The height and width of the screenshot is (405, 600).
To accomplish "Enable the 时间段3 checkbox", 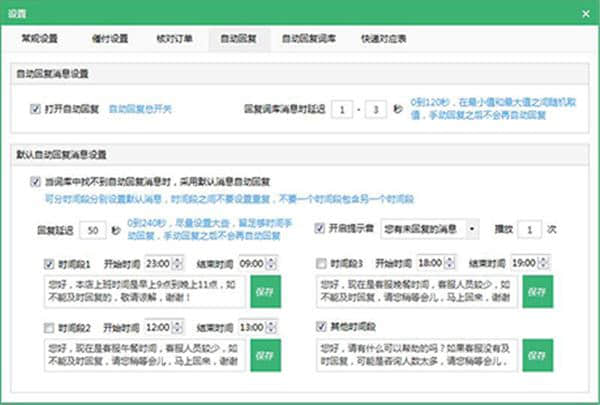I will [x=320, y=264].
